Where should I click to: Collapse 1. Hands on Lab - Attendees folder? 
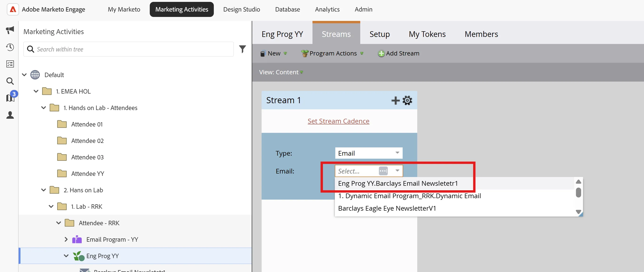click(x=44, y=108)
